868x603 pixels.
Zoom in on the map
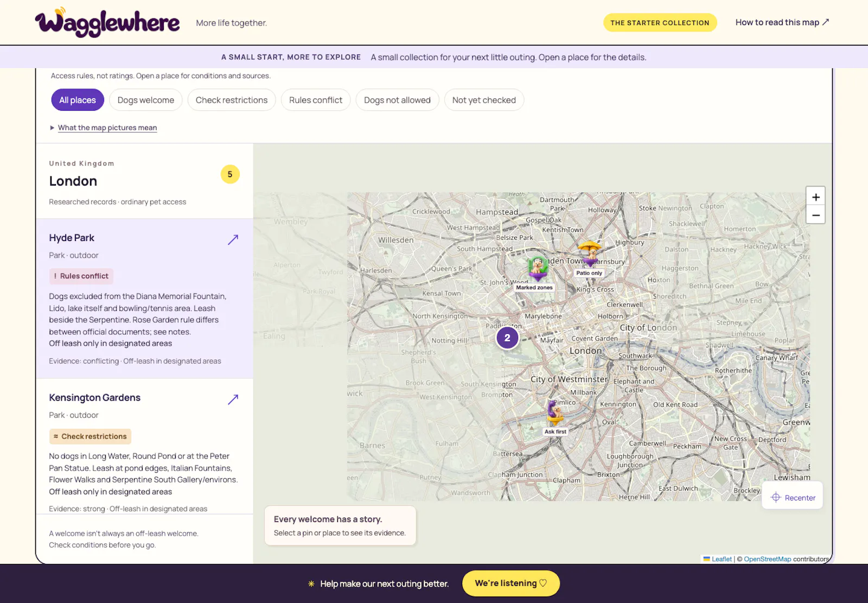click(x=815, y=197)
